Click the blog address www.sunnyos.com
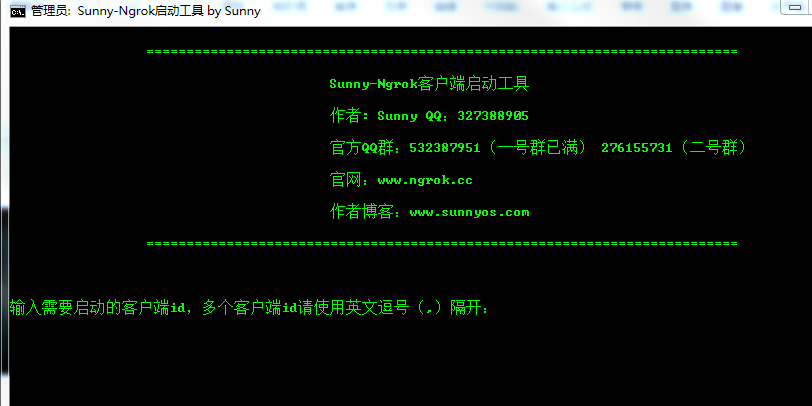The height and width of the screenshot is (406, 812). (x=469, y=213)
